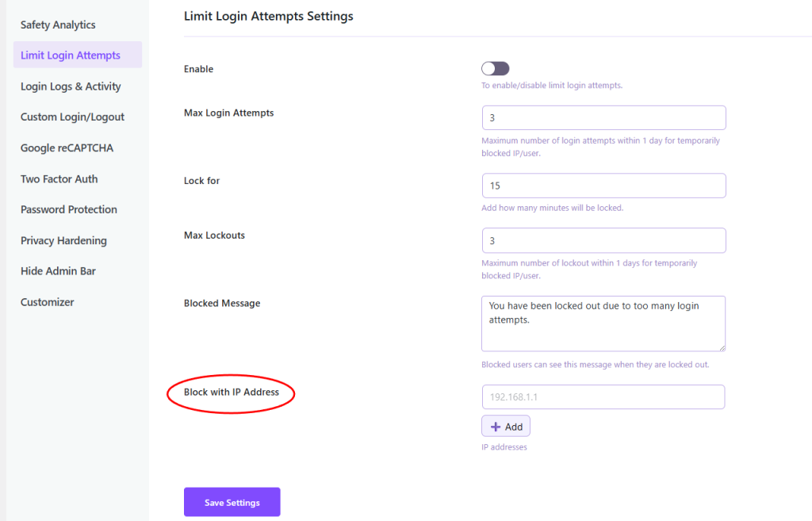Grab the Blocked Message resize handle
812x521 pixels.
click(722, 347)
